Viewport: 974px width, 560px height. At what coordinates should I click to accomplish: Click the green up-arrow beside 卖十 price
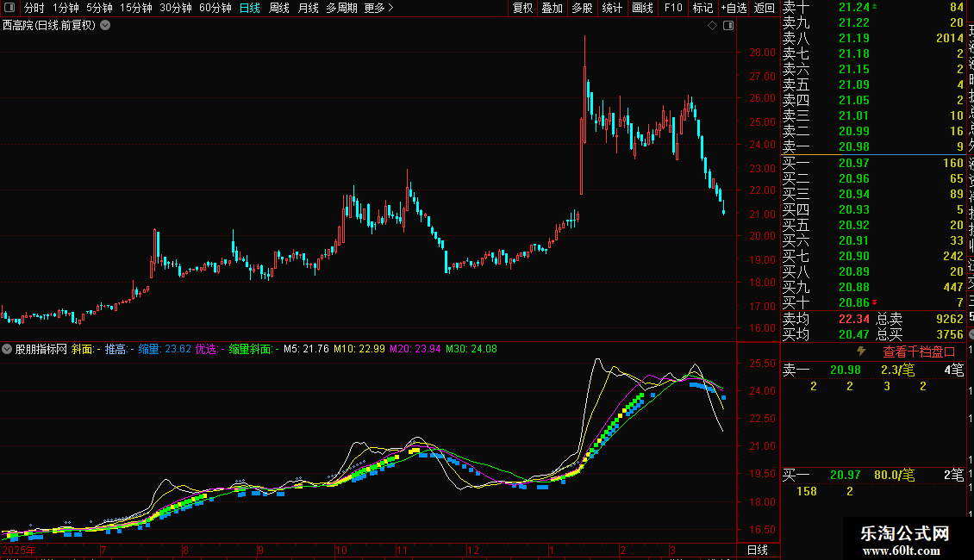coord(875,6)
